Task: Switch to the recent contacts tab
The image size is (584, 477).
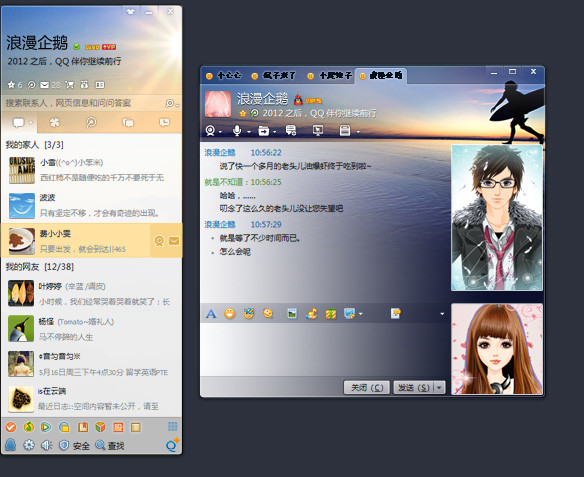Action: (x=164, y=122)
